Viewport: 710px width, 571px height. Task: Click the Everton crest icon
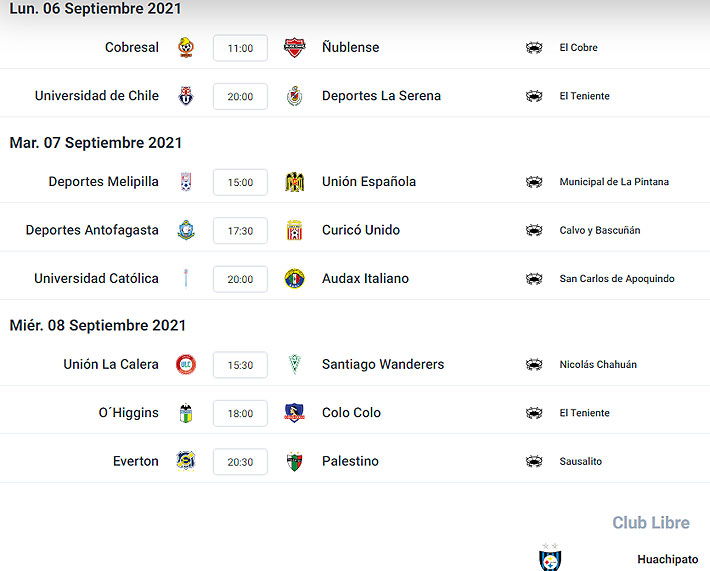tap(186, 461)
